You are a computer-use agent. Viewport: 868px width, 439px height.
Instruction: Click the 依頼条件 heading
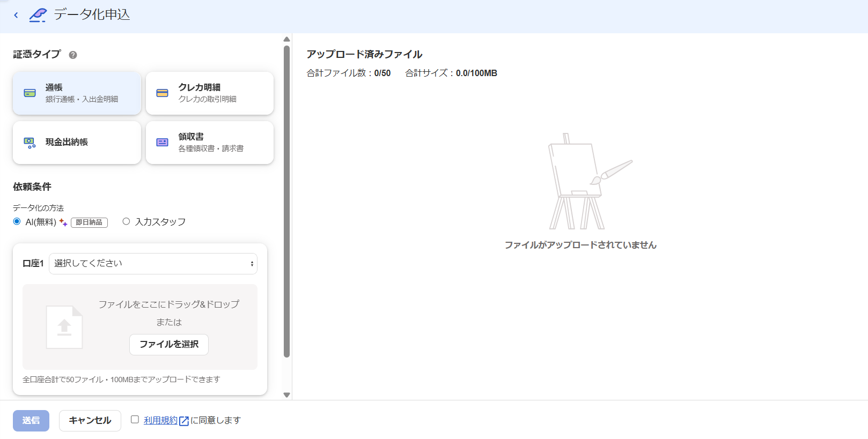tap(32, 187)
